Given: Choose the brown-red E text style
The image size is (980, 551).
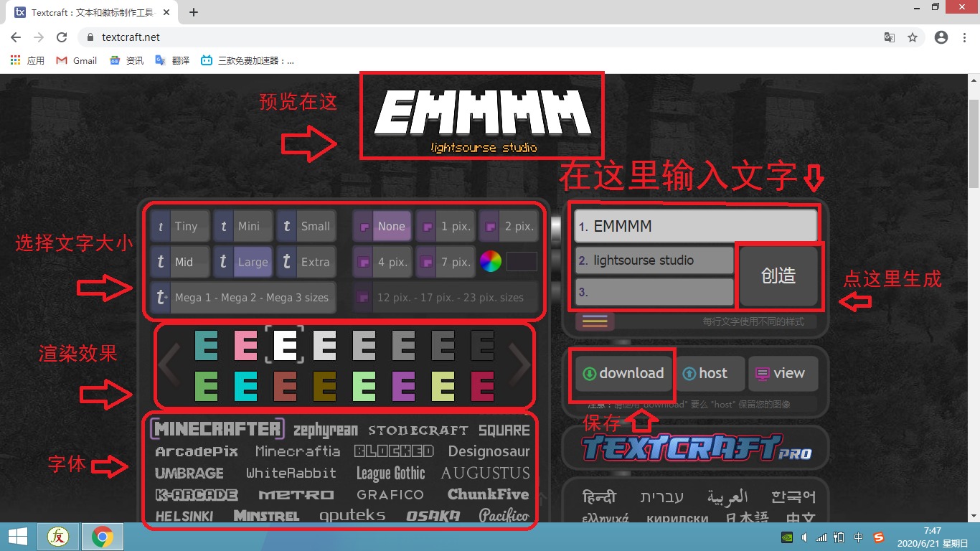Looking at the screenshot, I should [x=285, y=387].
